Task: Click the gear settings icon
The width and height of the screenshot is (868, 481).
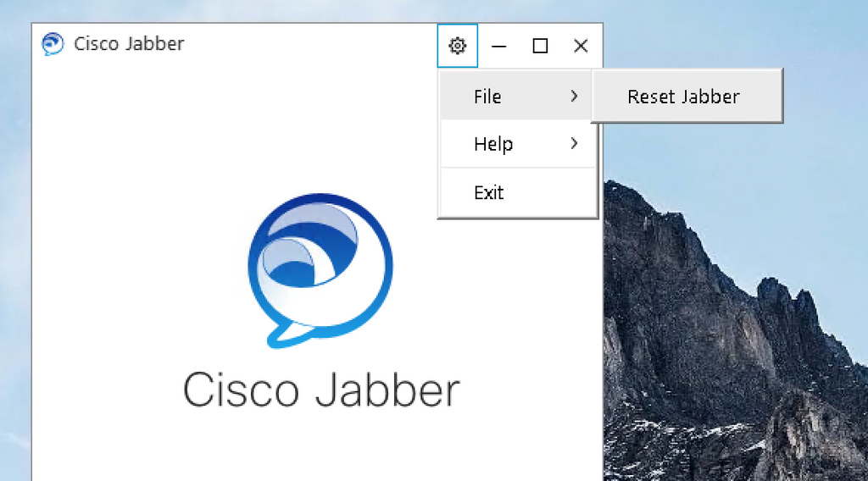Action: tap(458, 46)
